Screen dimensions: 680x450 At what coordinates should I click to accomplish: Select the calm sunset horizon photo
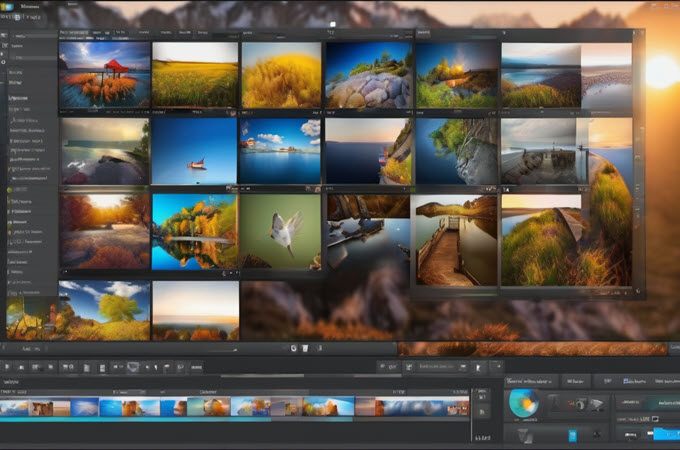196,310
